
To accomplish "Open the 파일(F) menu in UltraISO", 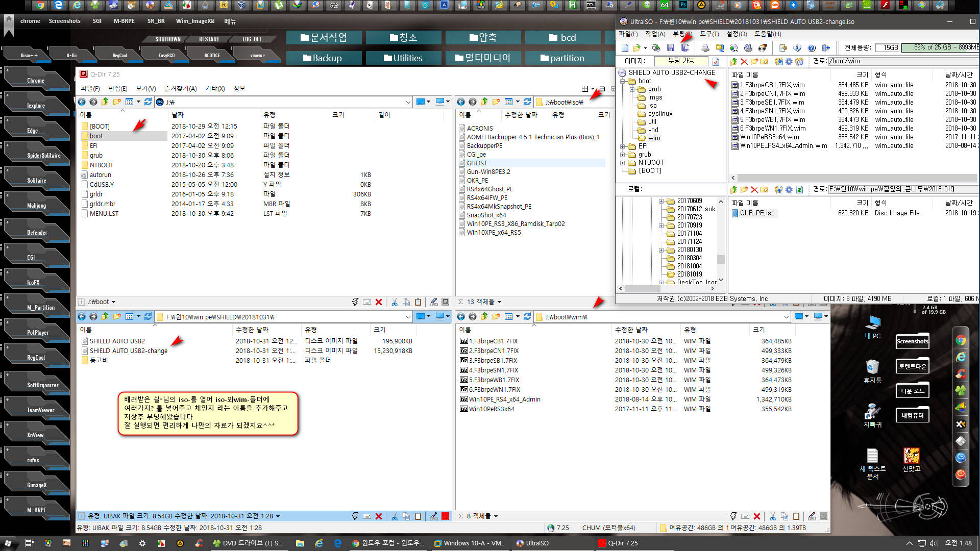I will 628,34.
